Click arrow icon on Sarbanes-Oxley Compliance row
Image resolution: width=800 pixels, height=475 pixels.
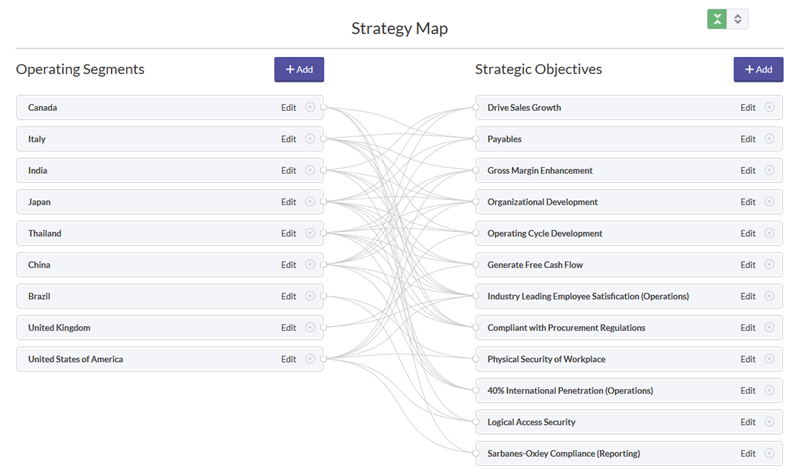[769, 453]
